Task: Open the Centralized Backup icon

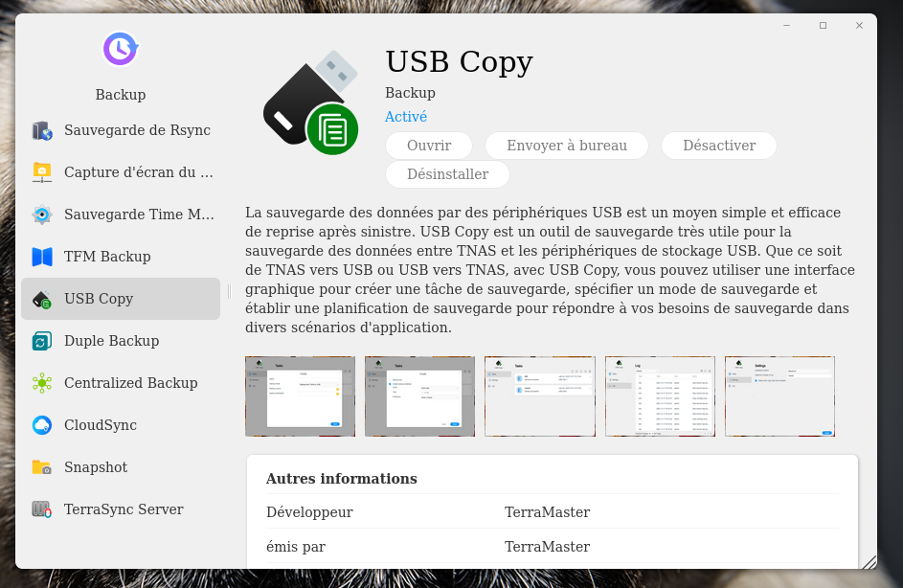Action: 42,383
